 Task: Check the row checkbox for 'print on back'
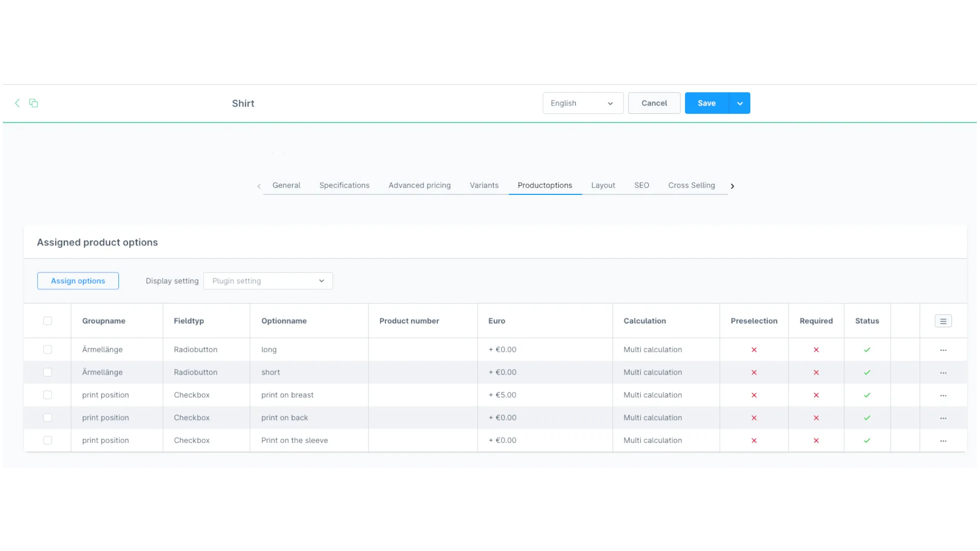(47, 417)
